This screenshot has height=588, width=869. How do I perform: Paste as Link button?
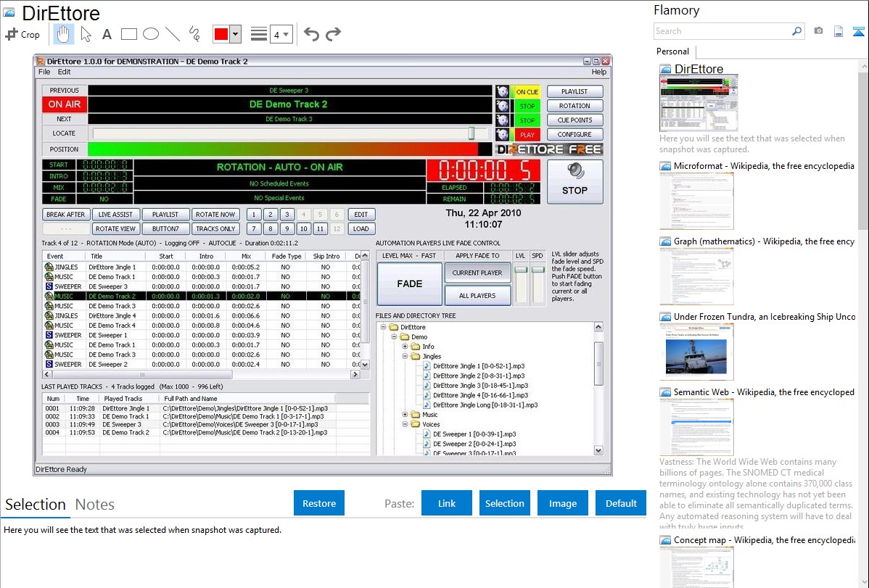[447, 503]
